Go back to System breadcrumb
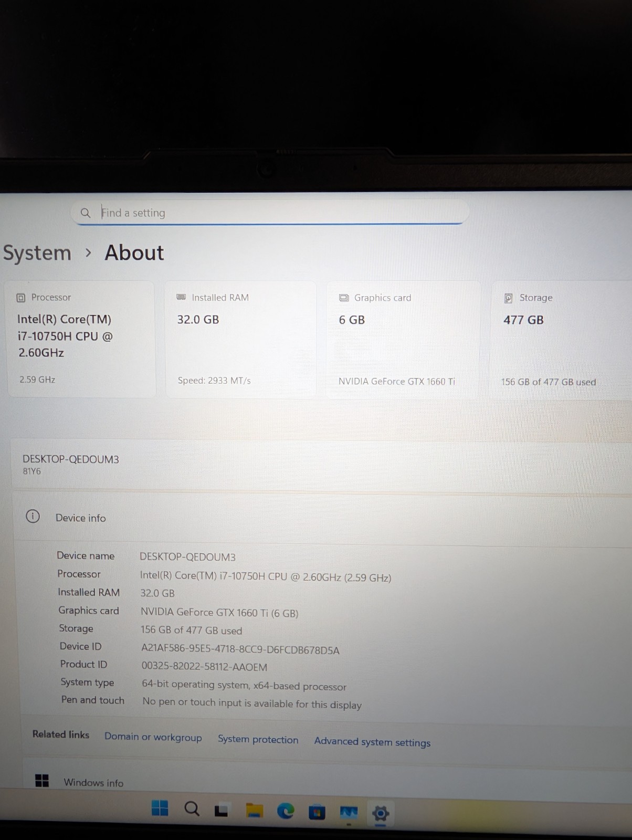 (x=37, y=253)
